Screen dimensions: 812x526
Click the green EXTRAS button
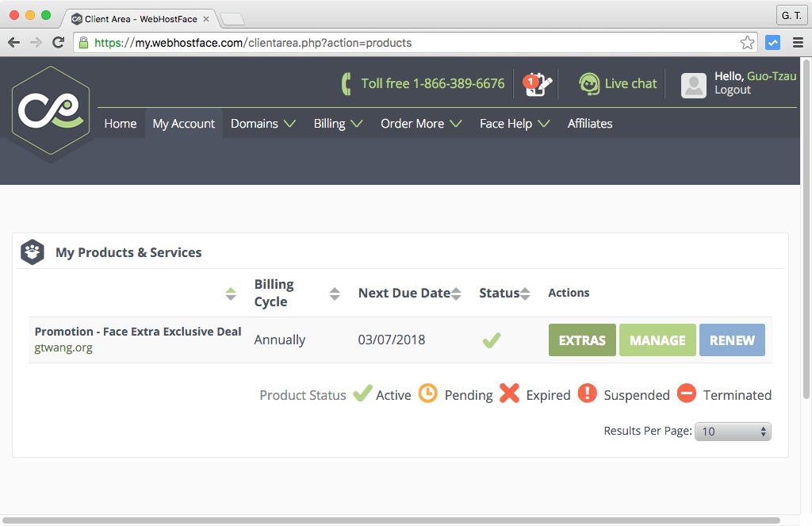(582, 340)
